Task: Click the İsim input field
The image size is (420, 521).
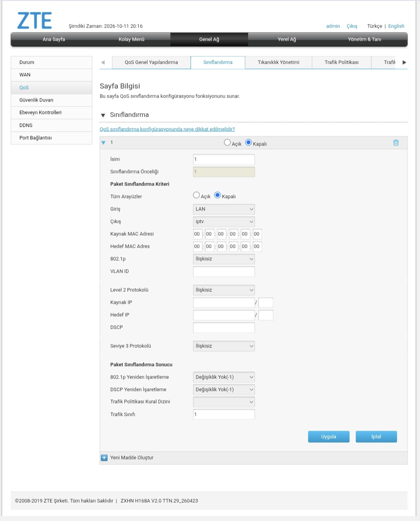Action: point(224,160)
